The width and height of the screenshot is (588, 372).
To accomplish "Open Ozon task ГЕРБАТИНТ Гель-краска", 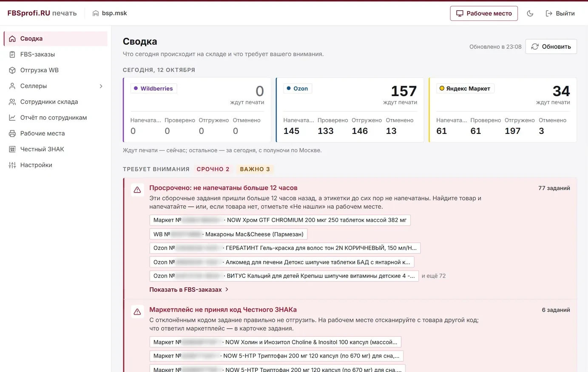I will pos(285,248).
